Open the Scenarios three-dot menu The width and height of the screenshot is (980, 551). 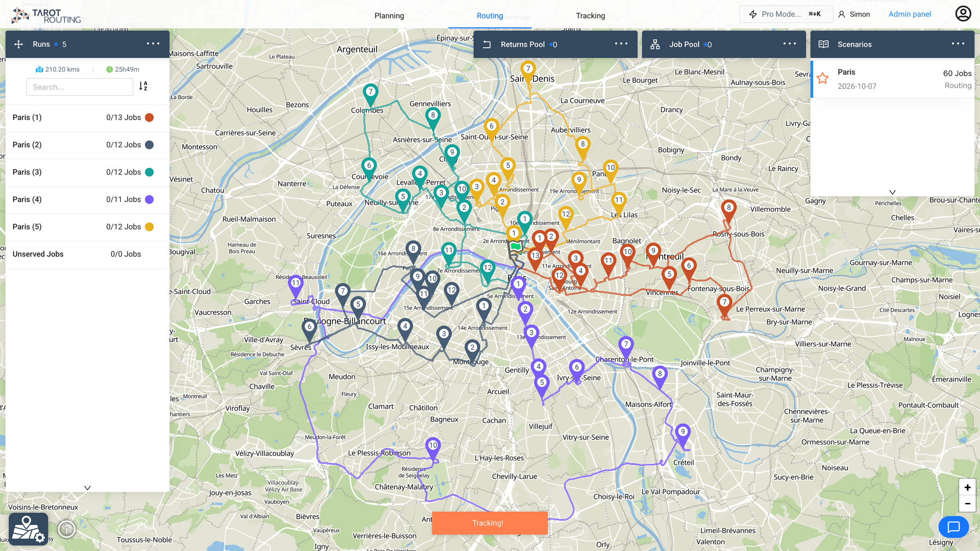click(958, 44)
